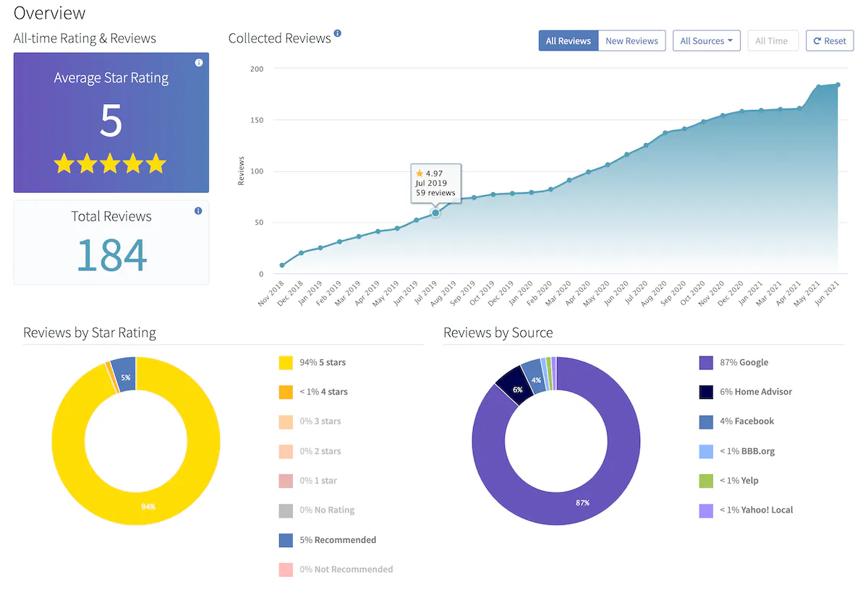Toggle the 1 star legend entry

307,481
